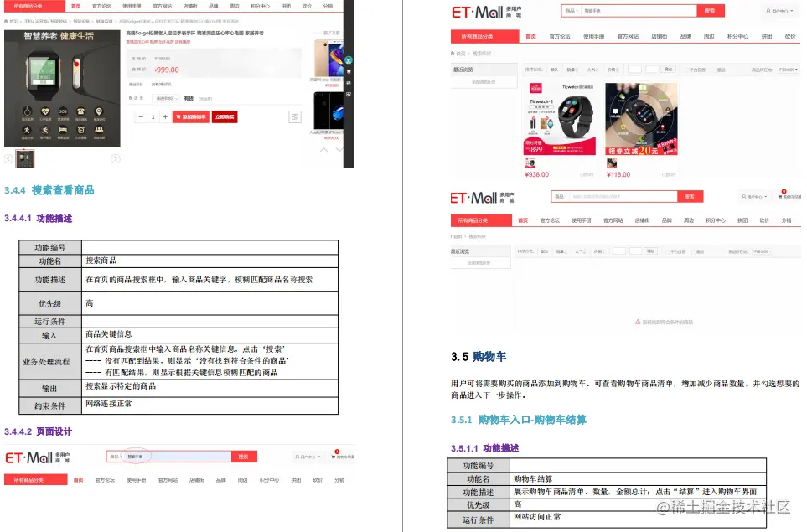Click the cart icon with 0 badge in empty results screenshot

781,195
